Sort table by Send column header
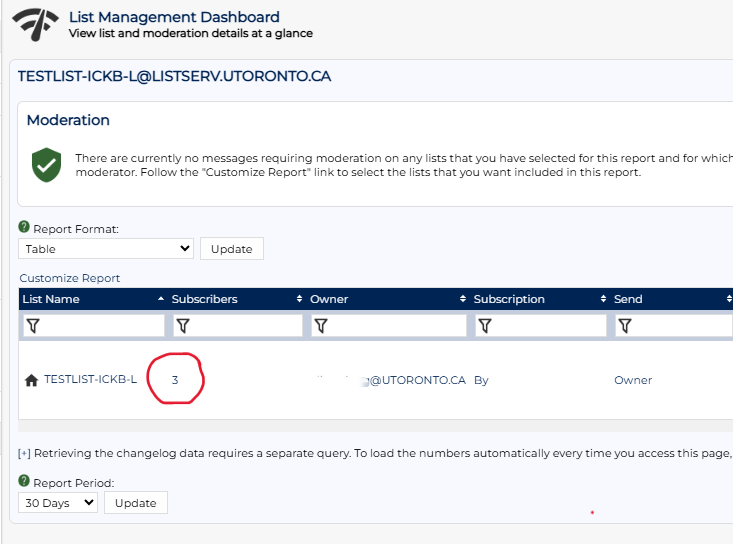The width and height of the screenshot is (733, 544). point(671,299)
